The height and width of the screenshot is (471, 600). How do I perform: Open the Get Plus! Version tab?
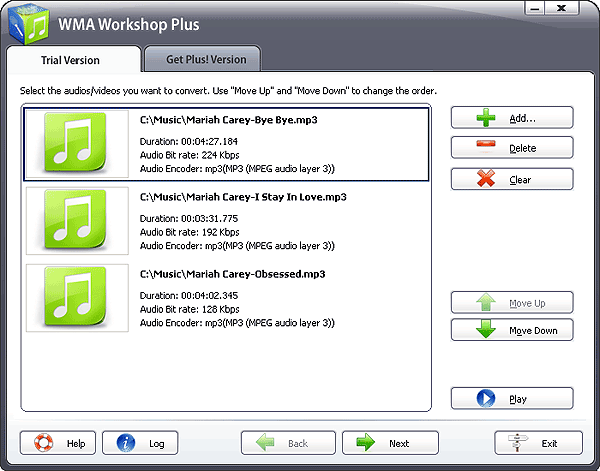[203, 59]
